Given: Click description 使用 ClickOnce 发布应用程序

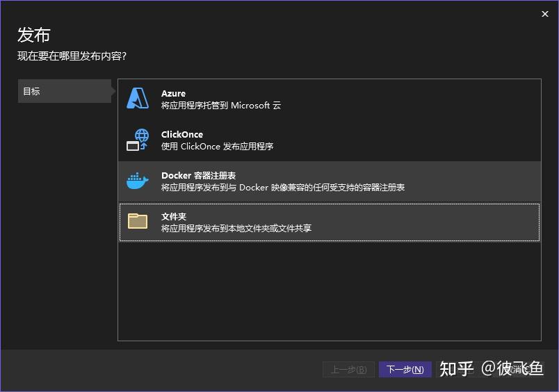Looking at the screenshot, I should pos(217,147).
